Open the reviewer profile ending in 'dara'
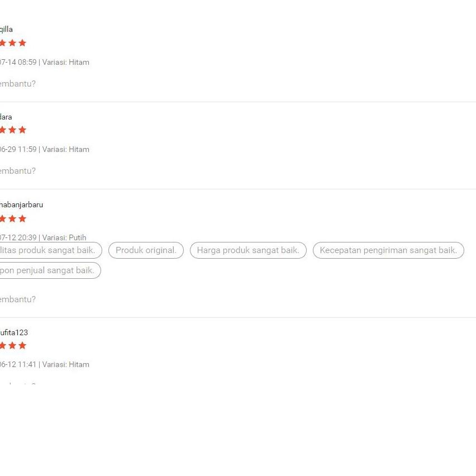 (x=6, y=117)
